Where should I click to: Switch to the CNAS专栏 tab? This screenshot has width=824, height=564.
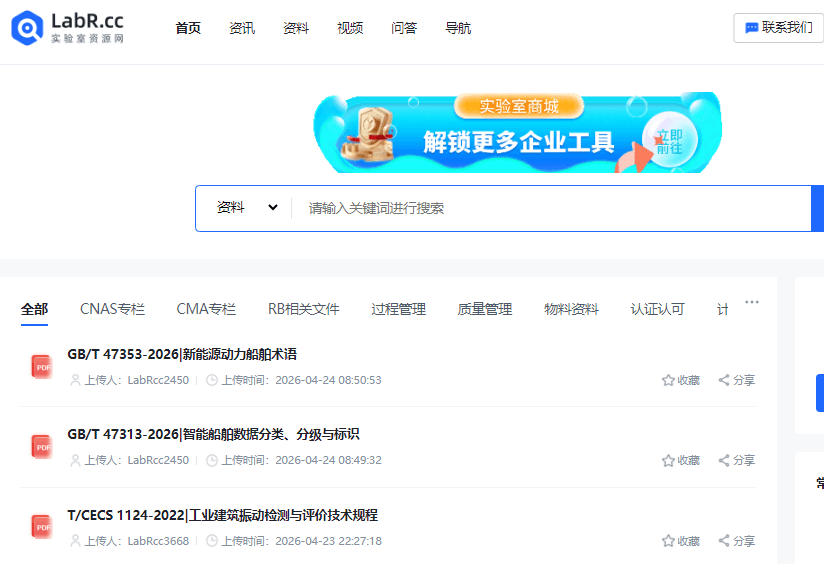(112, 309)
